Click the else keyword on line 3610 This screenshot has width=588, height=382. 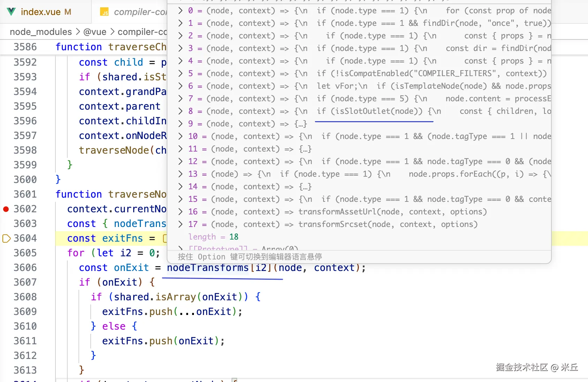[x=114, y=326]
